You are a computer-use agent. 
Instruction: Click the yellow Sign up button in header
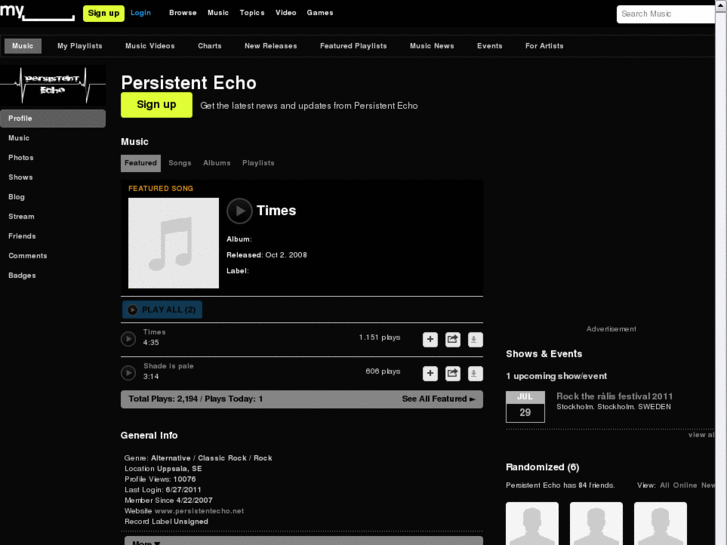tap(103, 13)
